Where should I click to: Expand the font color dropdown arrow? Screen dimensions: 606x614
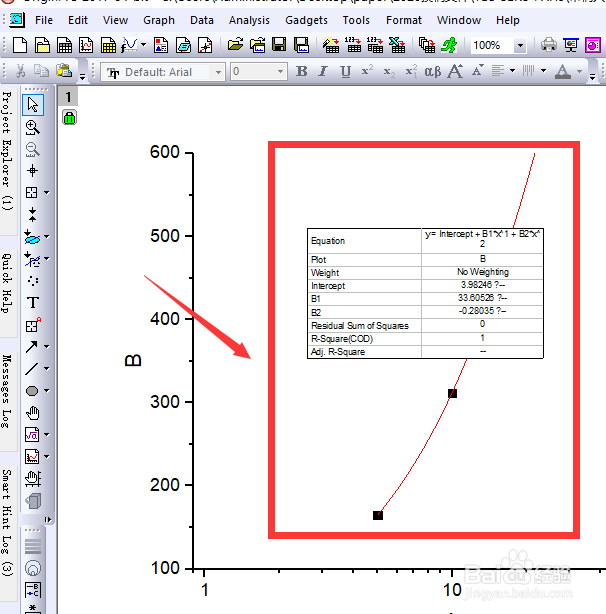coord(579,71)
